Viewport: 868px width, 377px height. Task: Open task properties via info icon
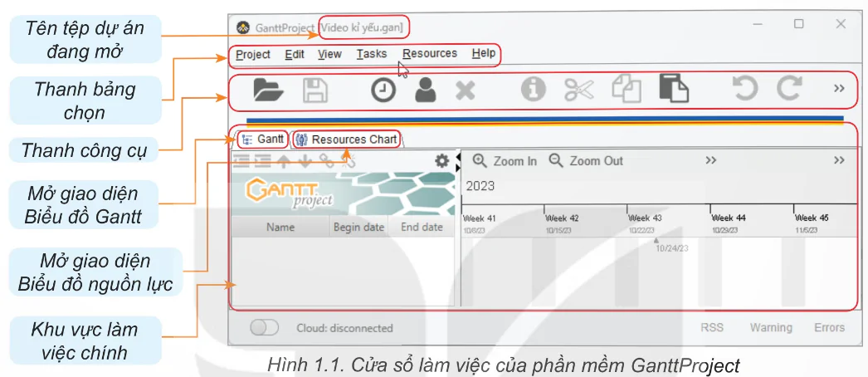pos(533,90)
